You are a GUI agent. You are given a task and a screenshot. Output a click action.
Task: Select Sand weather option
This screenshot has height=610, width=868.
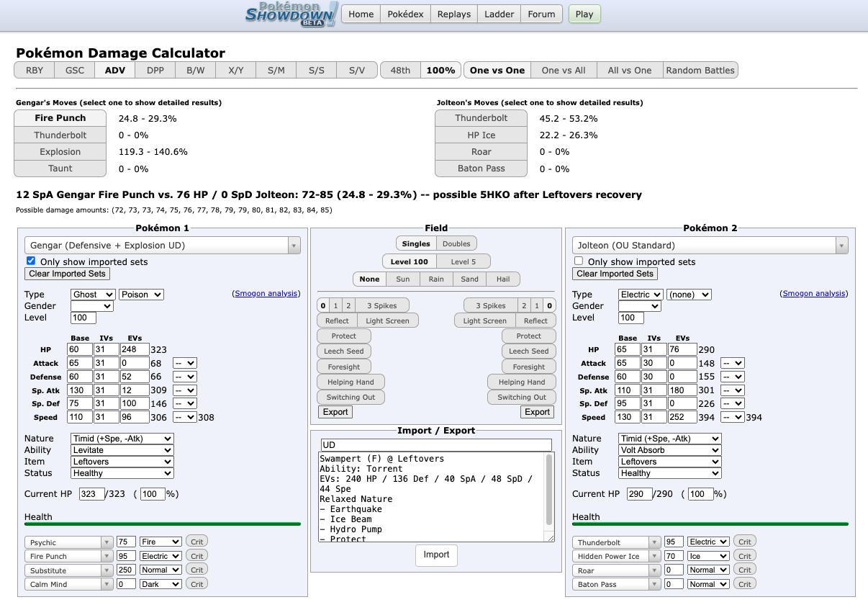point(469,279)
